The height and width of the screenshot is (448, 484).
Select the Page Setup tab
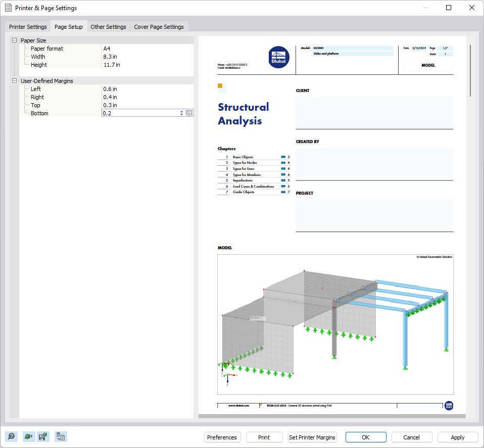[x=69, y=27]
